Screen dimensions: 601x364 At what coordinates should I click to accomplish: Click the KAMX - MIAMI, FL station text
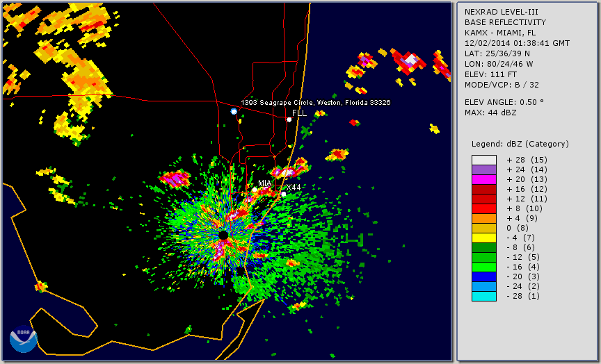(x=500, y=33)
